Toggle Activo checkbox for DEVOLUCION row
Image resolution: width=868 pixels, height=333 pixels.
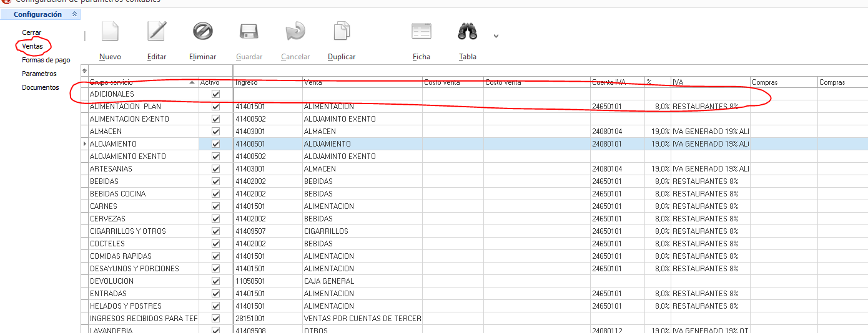[x=216, y=281]
